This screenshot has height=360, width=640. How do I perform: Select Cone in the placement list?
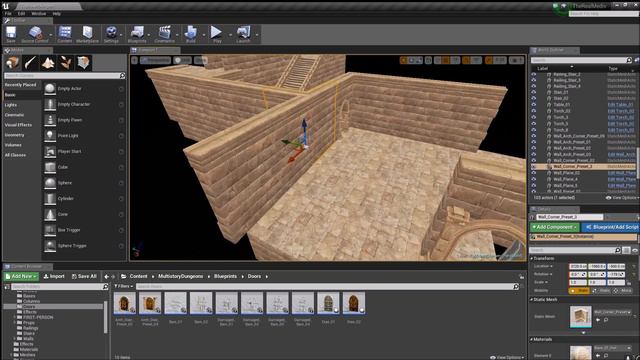tap(84, 214)
